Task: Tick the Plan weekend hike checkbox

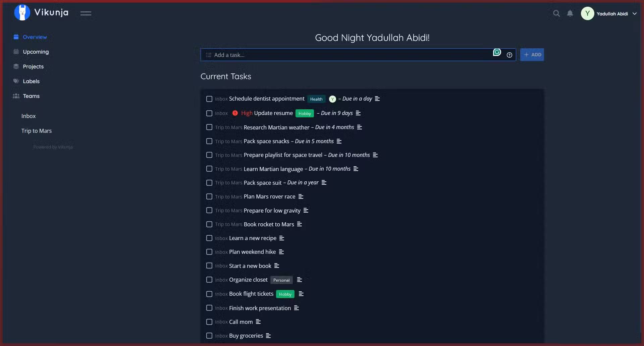Action: (209, 252)
